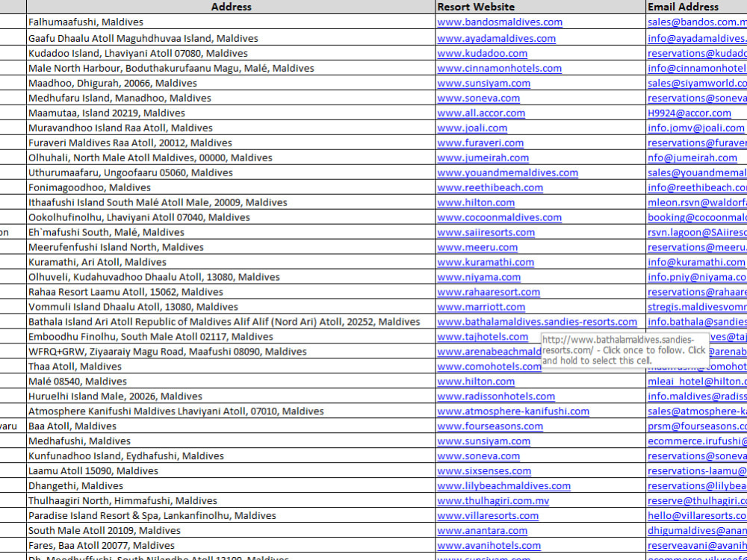Image resolution: width=747 pixels, height=560 pixels.
Task: Follow www.fourseasons.com link
Action: click(x=490, y=426)
